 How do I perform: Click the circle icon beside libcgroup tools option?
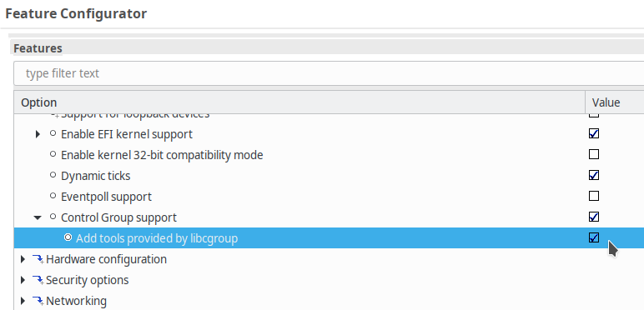pos(68,237)
